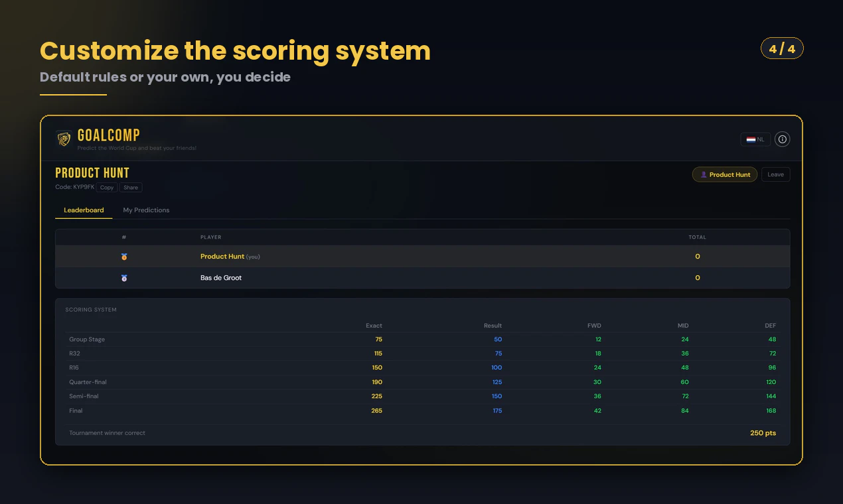Click Group Stage FWD value 12
Image resolution: width=843 pixels, height=504 pixels.
coord(598,340)
